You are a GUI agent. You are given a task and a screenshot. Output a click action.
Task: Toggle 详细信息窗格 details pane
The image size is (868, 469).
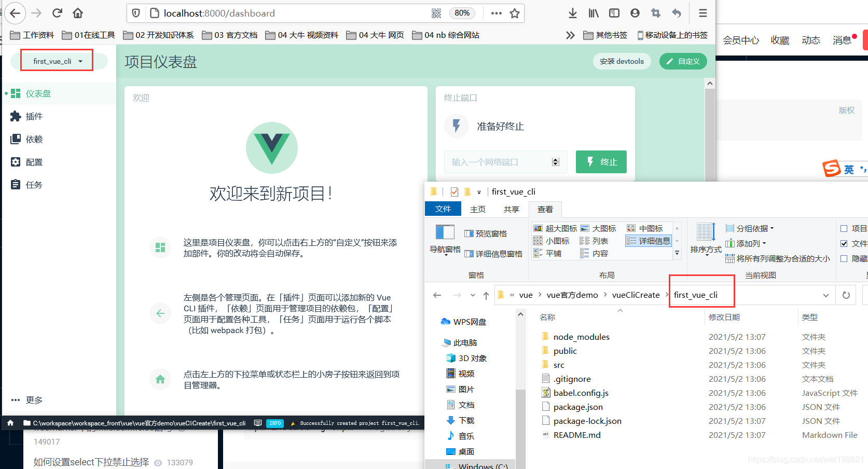point(493,254)
